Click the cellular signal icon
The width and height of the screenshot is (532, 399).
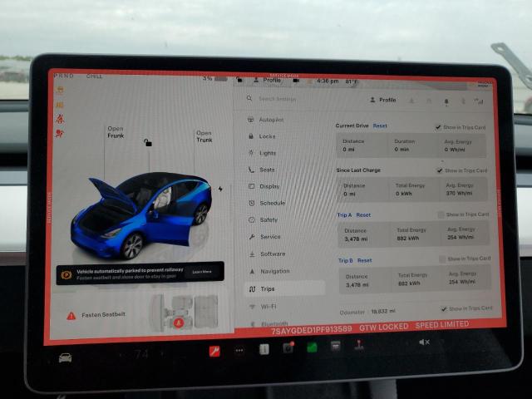click(x=479, y=101)
